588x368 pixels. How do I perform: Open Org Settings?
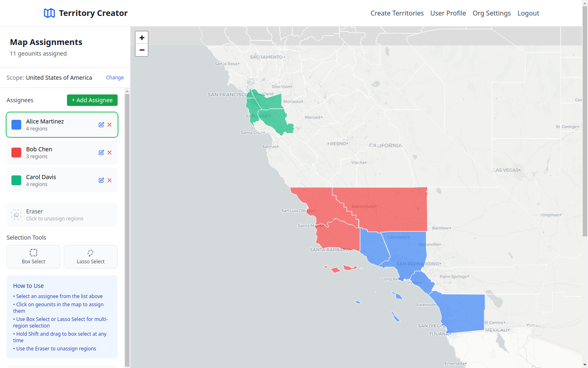click(x=491, y=13)
